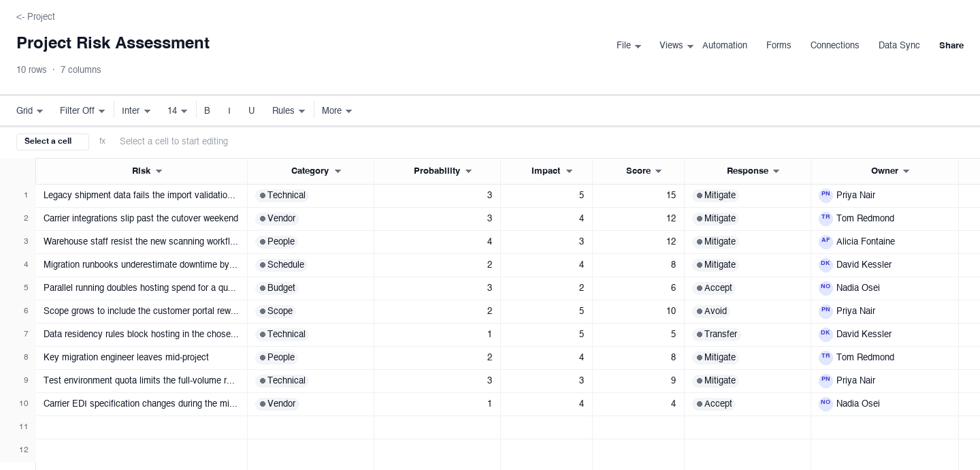
Task: Click Alicia Fontaine's AF avatar
Action: [826, 242]
